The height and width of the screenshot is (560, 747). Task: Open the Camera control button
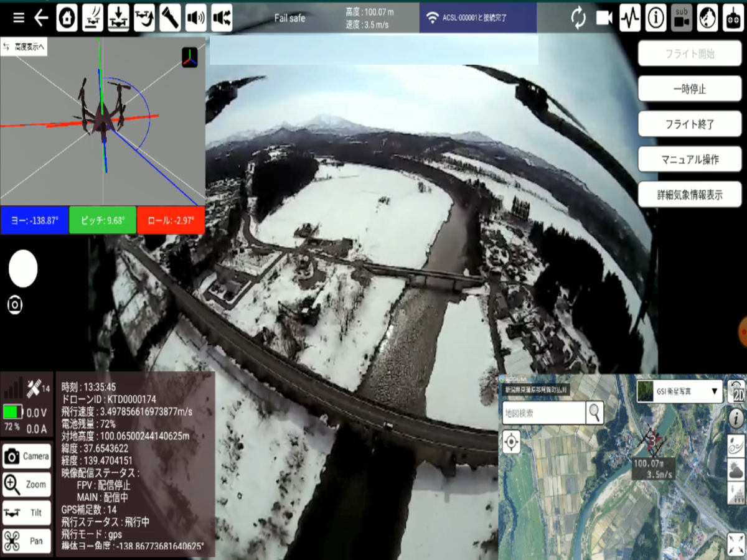(x=27, y=456)
